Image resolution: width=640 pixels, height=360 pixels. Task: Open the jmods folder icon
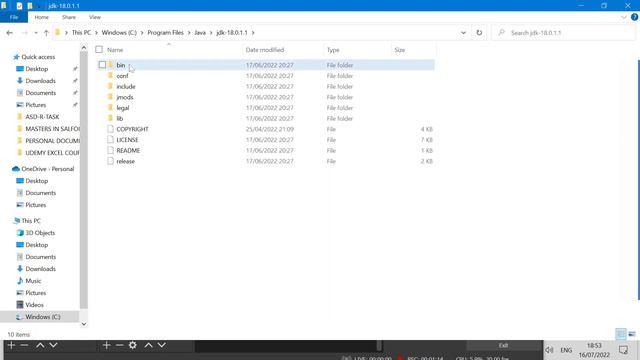(x=110, y=97)
